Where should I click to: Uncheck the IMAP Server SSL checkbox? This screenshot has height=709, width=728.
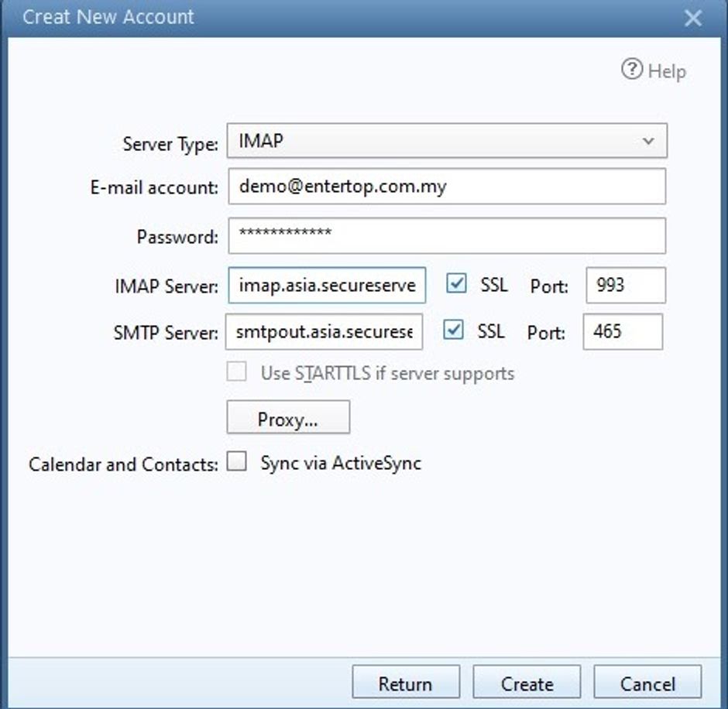pos(457,284)
